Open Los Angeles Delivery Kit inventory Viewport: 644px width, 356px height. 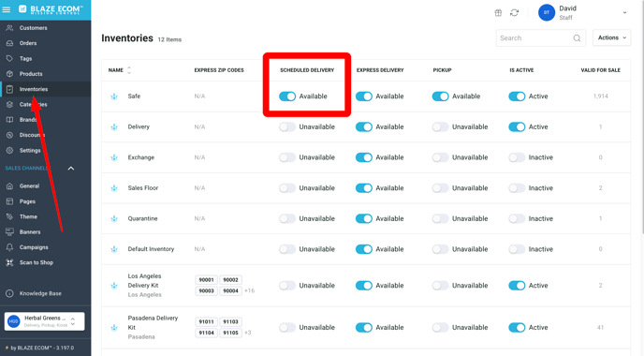tap(144, 281)
